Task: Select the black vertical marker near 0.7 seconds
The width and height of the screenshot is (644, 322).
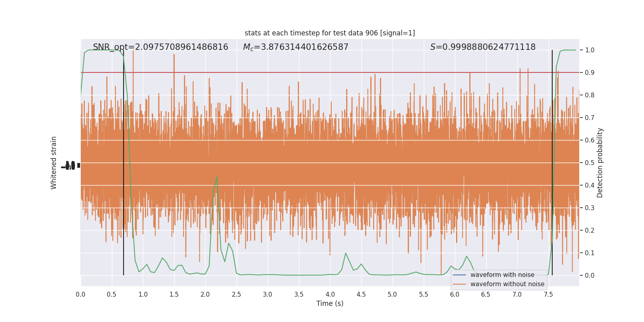Action: click(x=124, y=163)
